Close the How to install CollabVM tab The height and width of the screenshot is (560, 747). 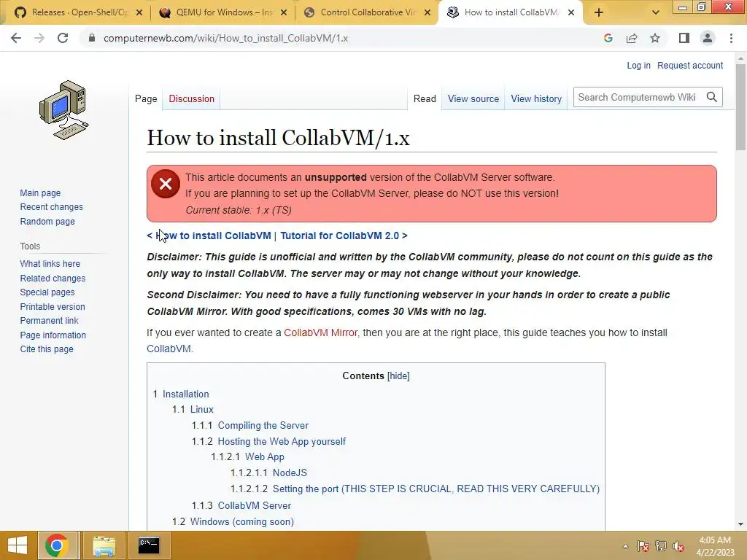(571, 13)
